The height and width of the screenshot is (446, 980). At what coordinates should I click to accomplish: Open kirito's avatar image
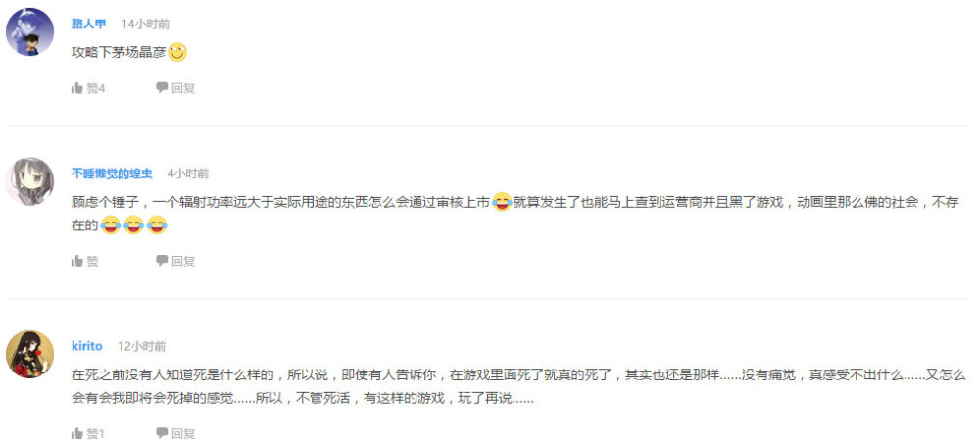30,354
